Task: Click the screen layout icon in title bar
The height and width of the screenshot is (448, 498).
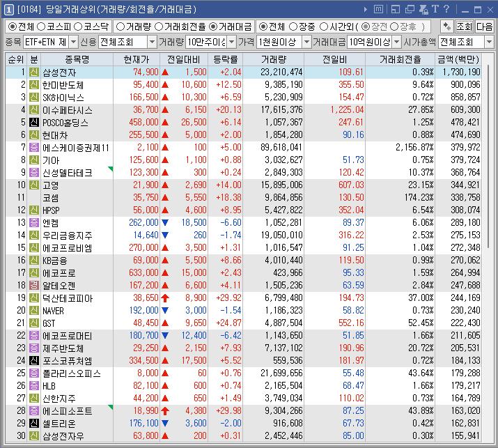Action: (395, 10)
